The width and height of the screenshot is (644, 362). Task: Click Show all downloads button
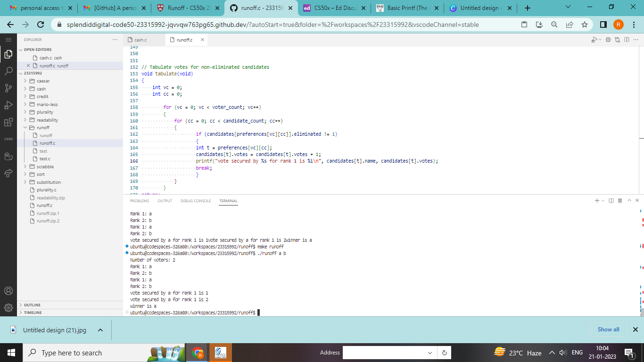click(x=608, y=329)
